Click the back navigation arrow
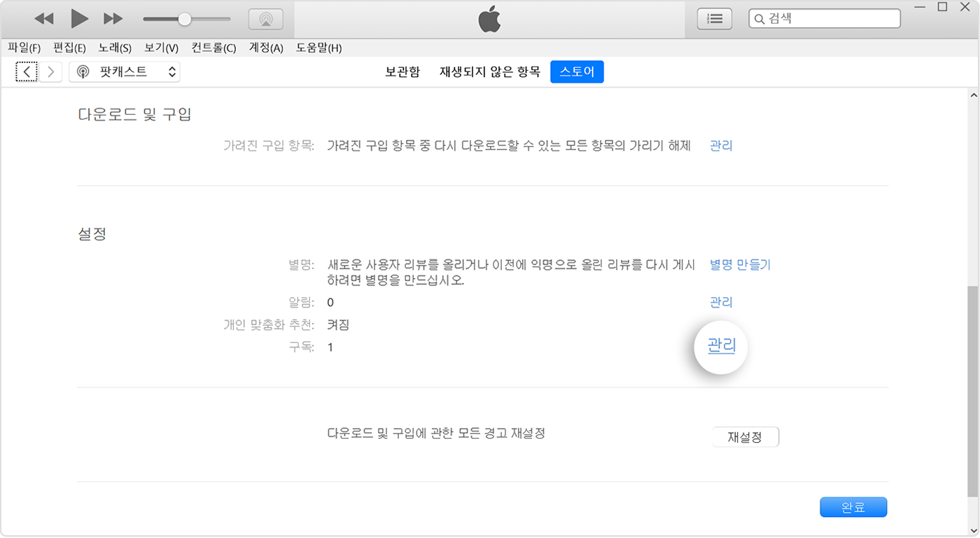Screen dimensions: 980x538 26,71
